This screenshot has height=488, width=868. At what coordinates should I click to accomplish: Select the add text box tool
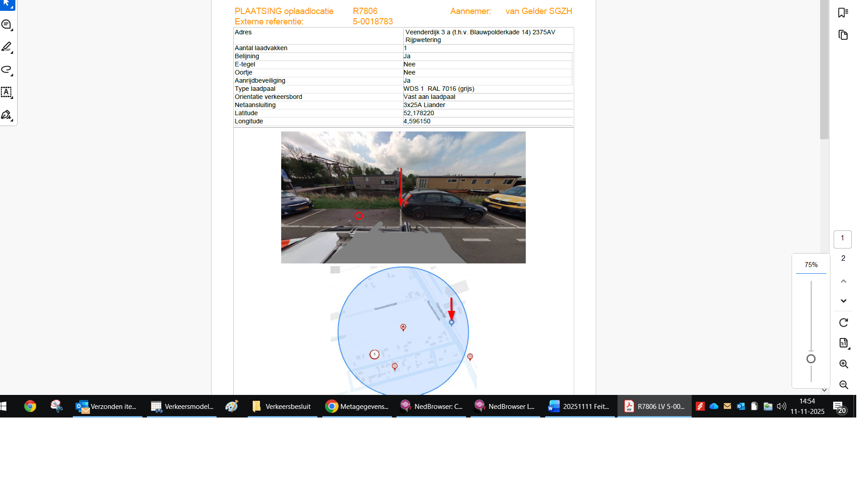click(6, 92)
